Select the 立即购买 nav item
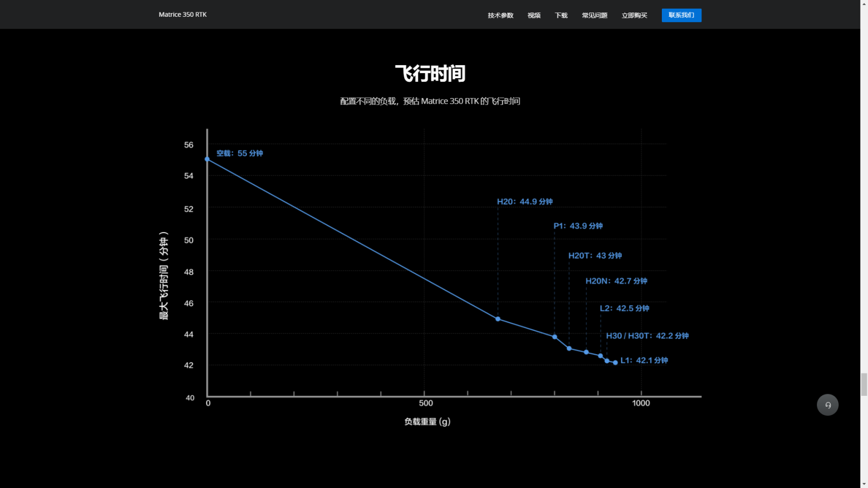Image resolution: width=868 pixels, height=488 pixels. pyautogui.click(x=634, y=15)
